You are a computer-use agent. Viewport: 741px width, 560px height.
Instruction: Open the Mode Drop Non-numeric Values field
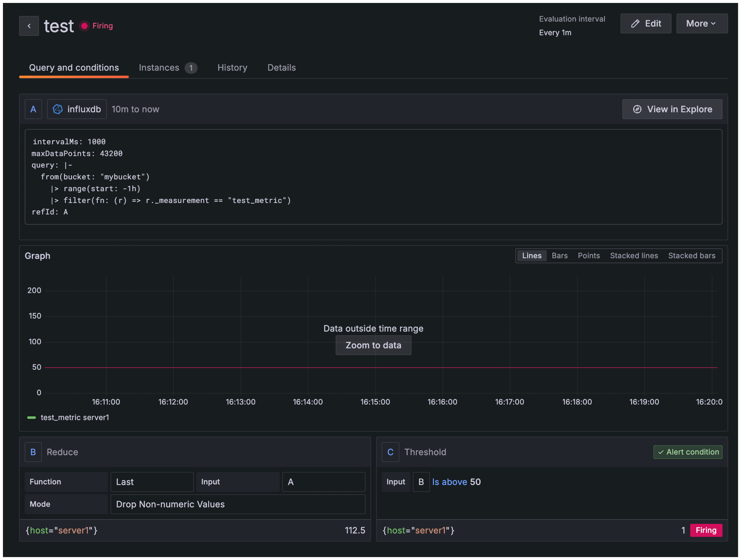pos(237,504)
